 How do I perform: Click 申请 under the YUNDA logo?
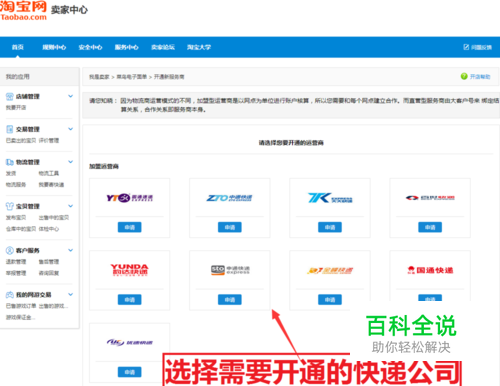[x=130, y=300]
